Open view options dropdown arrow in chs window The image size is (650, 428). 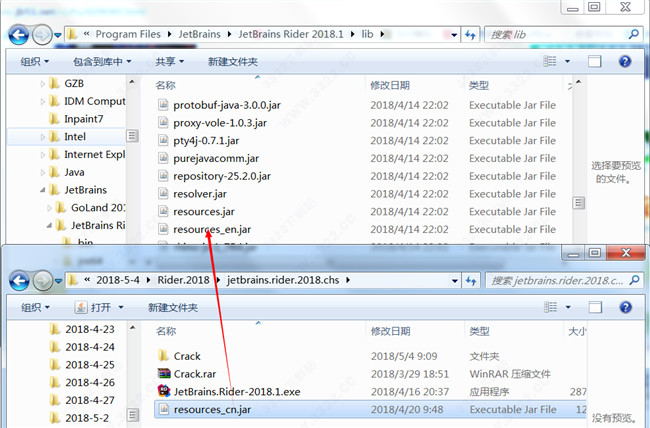click(568, 307)
